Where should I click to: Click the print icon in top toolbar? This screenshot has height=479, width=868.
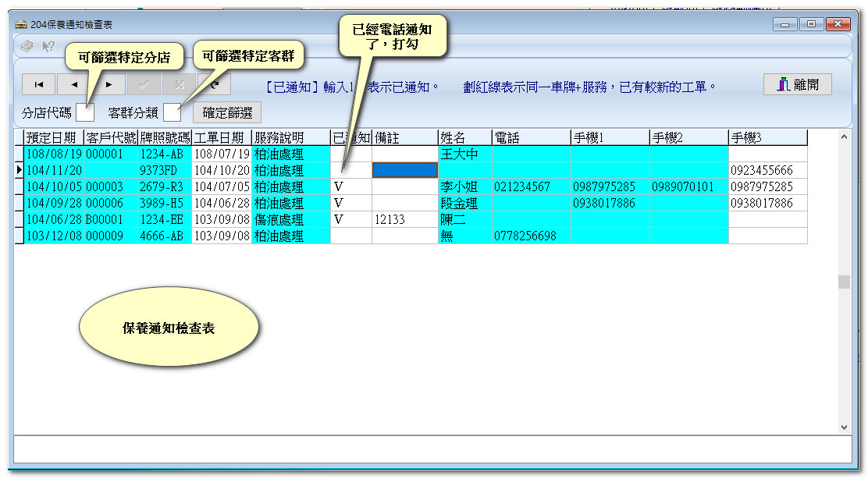[27, 46]
